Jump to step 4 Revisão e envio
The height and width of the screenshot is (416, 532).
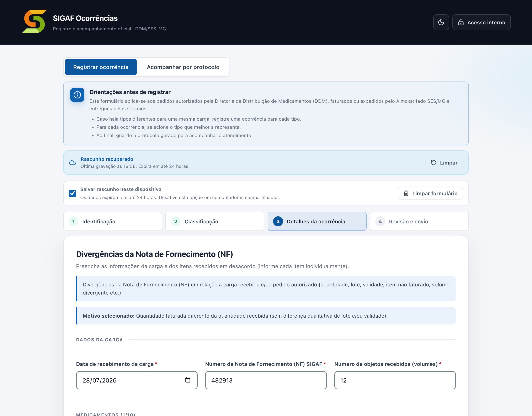click(419, 221)
